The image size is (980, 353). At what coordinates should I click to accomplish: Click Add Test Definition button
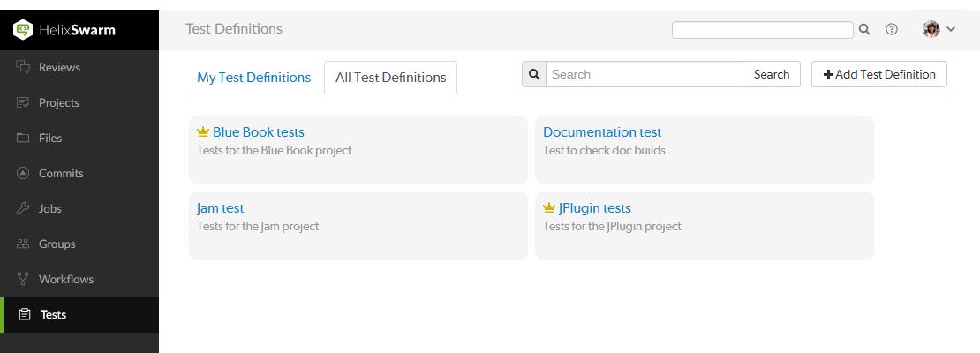(x=878, y=74)
